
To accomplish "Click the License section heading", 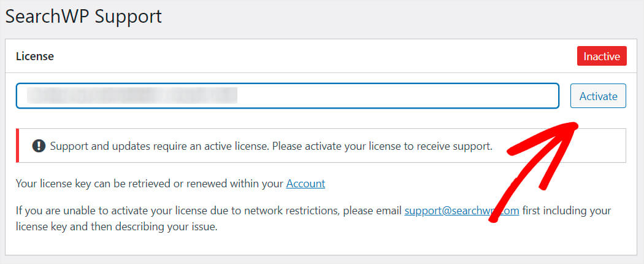I will [x=35, y=56].
